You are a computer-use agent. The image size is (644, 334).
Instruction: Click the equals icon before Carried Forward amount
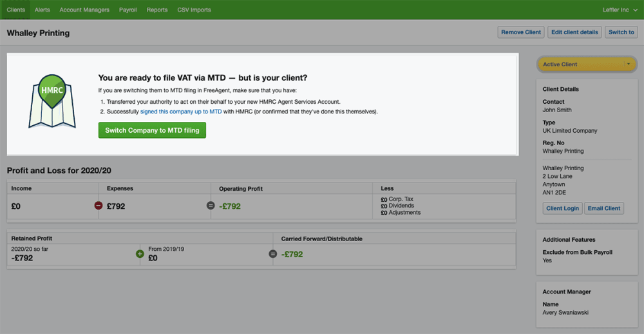point(272,254)
